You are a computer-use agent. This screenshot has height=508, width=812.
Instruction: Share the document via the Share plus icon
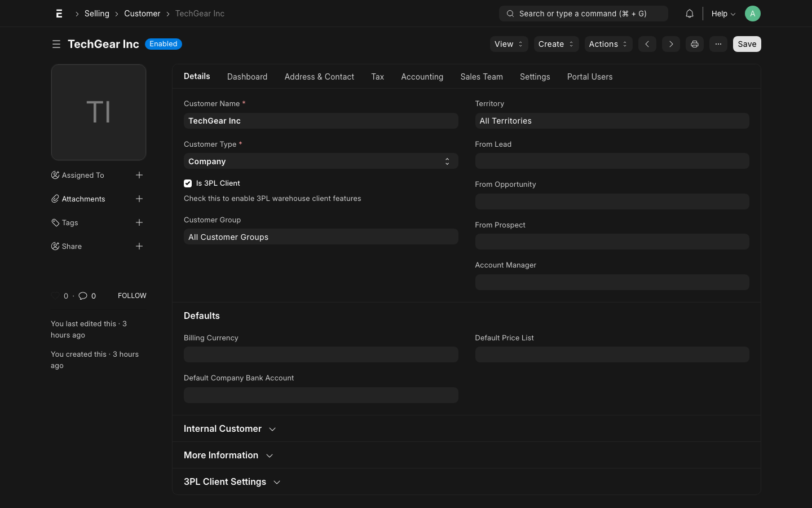click(x=139, y=246)
